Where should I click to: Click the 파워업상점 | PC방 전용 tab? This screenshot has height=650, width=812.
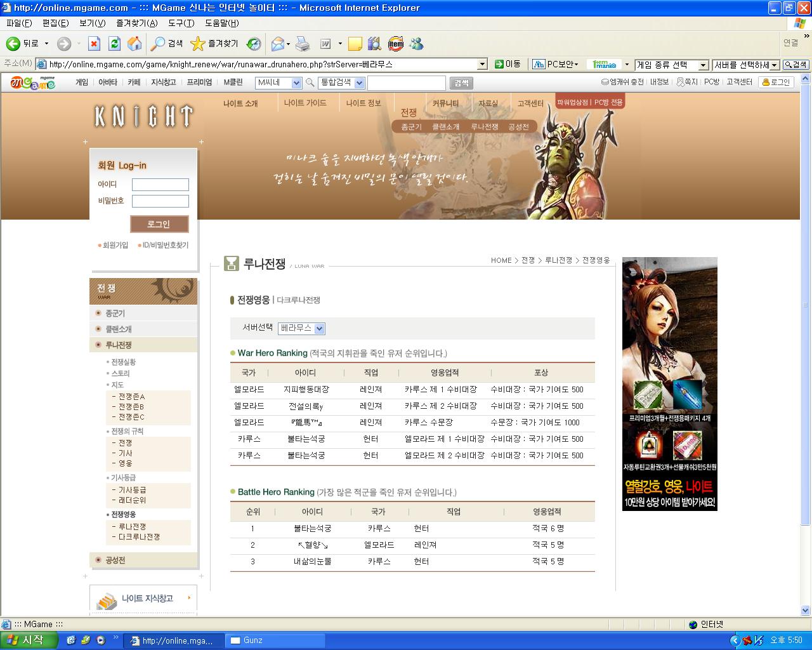[x=590, y=102]
